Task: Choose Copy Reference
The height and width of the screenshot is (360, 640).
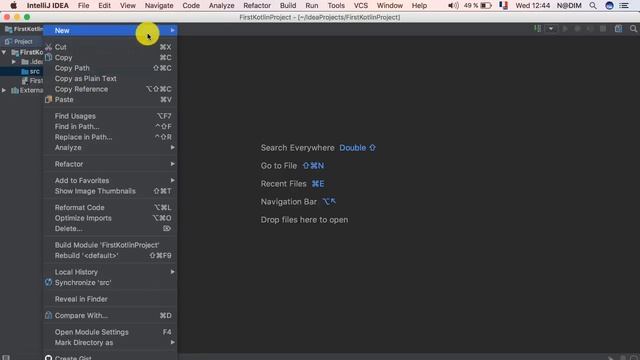Action: 110,89
